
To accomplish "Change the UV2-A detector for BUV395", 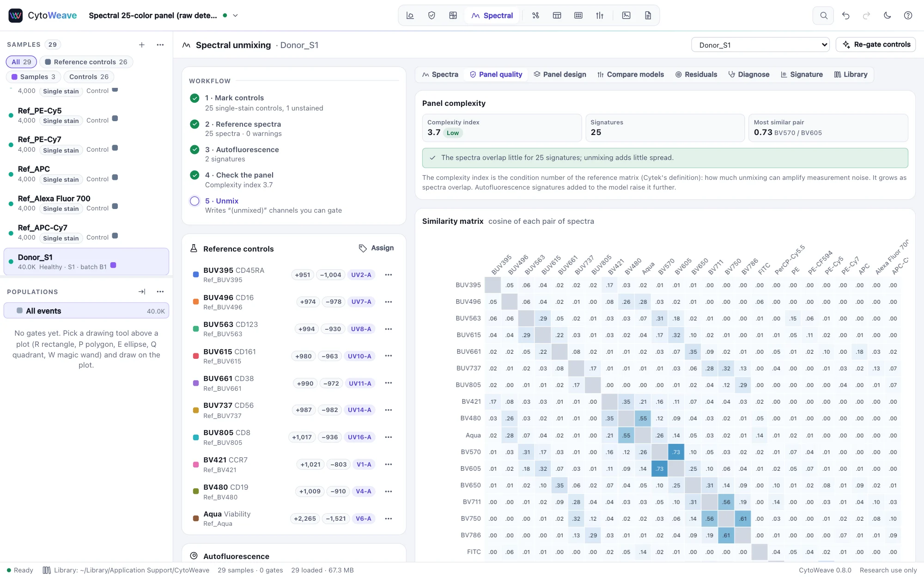I will 361,275.
